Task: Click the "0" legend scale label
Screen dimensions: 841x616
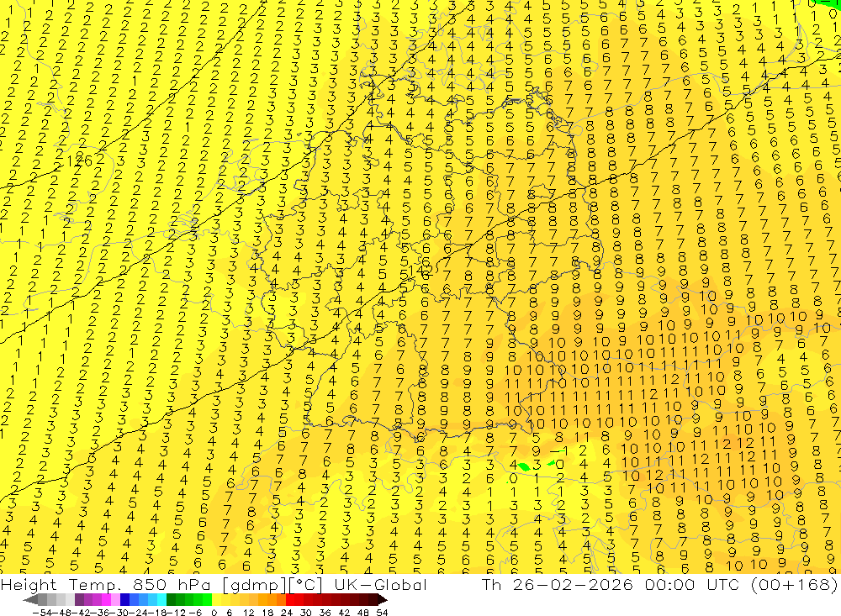Action: coord(214,613)
